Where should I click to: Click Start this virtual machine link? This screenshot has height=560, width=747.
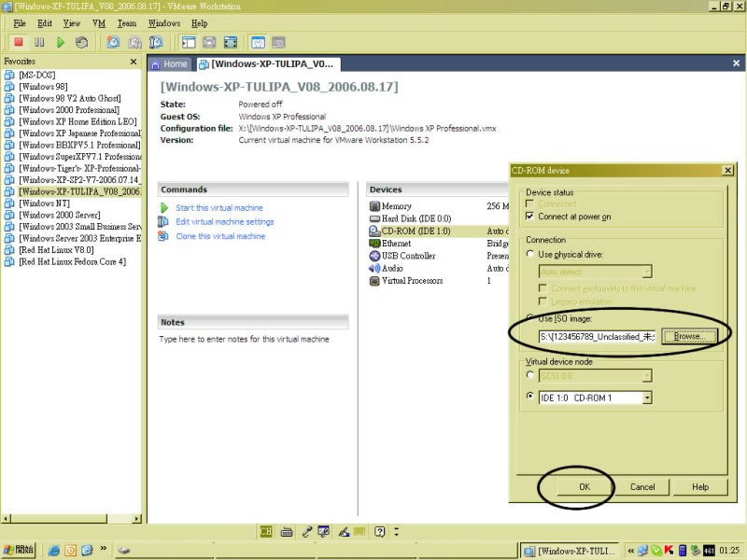[219, 207]
